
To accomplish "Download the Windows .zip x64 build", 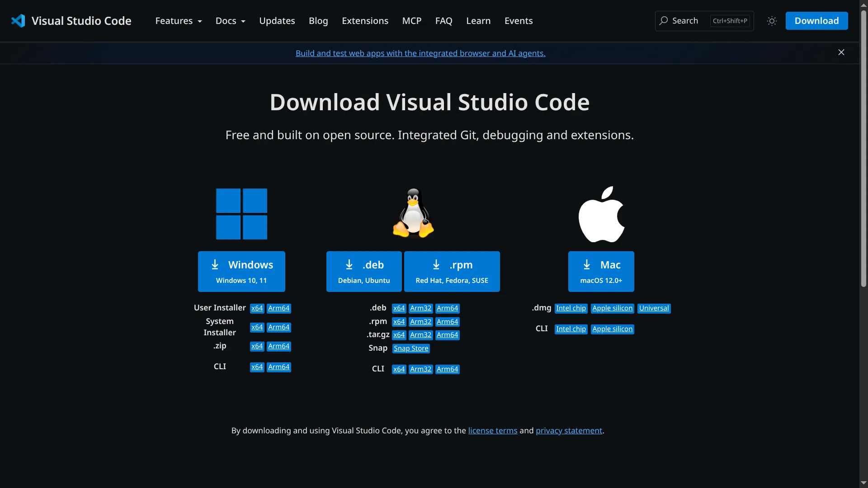I will point(257,346).
